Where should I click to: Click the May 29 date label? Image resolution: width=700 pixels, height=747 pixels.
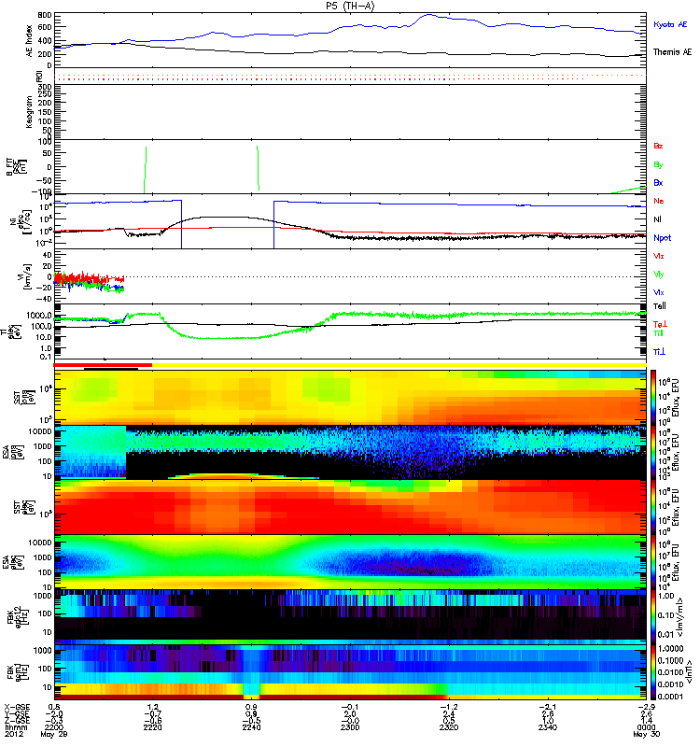pos(54,734)
